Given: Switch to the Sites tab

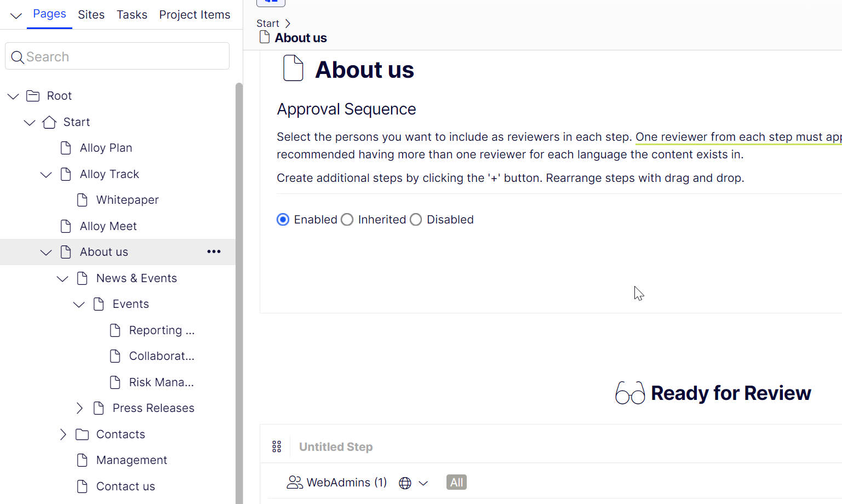Looking at the screenshot, I should (91, 15).
